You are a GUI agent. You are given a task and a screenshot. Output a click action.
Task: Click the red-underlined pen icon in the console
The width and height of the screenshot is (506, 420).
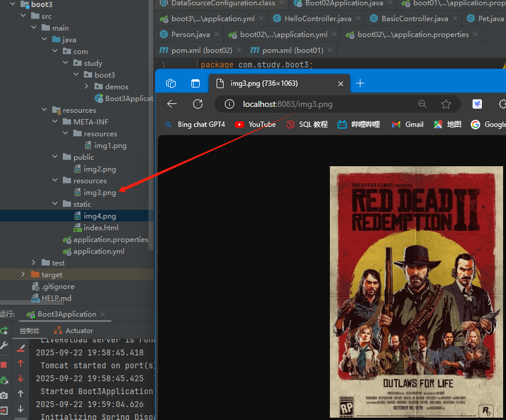coord(21,348)
